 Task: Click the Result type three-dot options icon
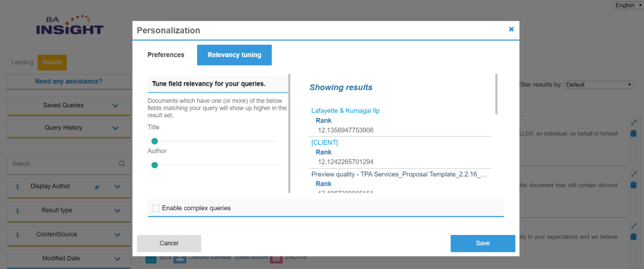(18, 211)
